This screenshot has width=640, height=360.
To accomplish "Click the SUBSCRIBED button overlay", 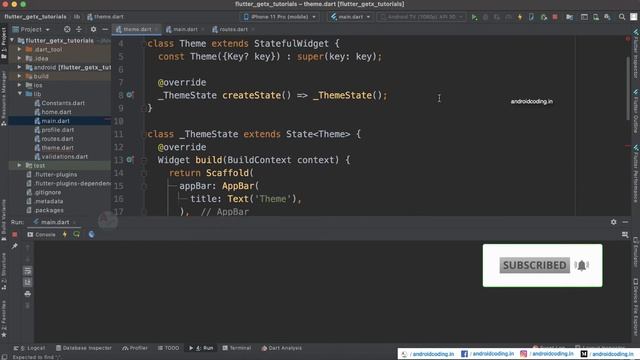I will click(534, 265).
